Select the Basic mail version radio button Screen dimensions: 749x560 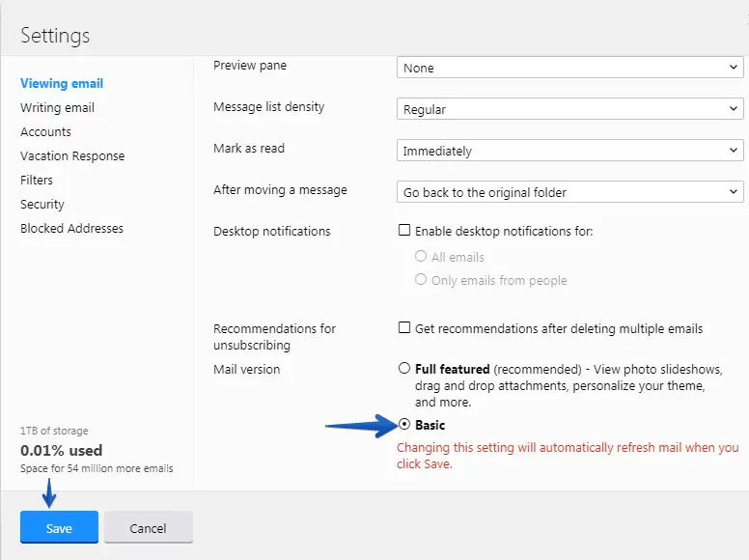[404, 425]
